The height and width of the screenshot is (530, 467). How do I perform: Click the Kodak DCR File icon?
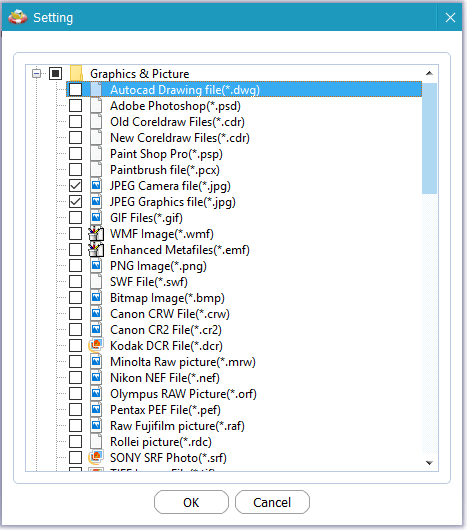coord(96,345)
